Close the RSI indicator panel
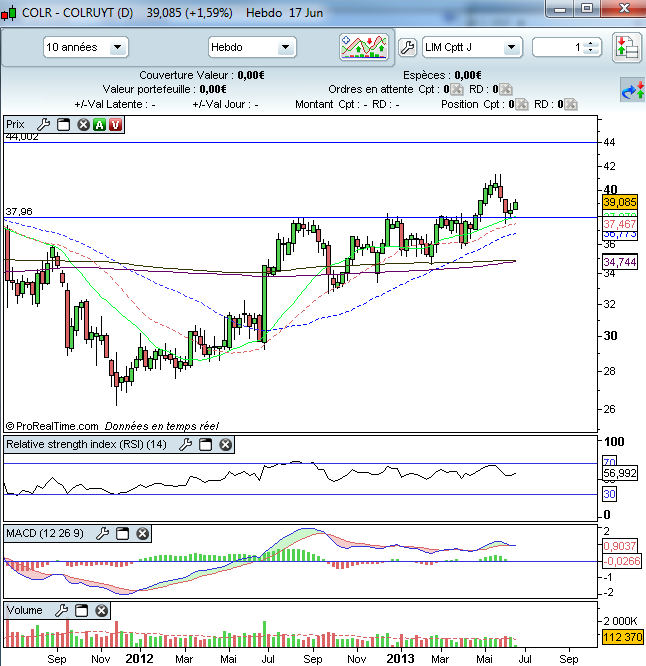646x666 pixels. pyautogui.click(x=226, y=445)
